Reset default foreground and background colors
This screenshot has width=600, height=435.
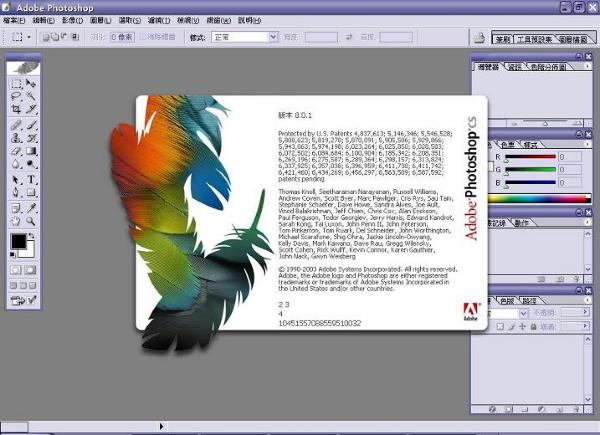click(x=13, y=254)
